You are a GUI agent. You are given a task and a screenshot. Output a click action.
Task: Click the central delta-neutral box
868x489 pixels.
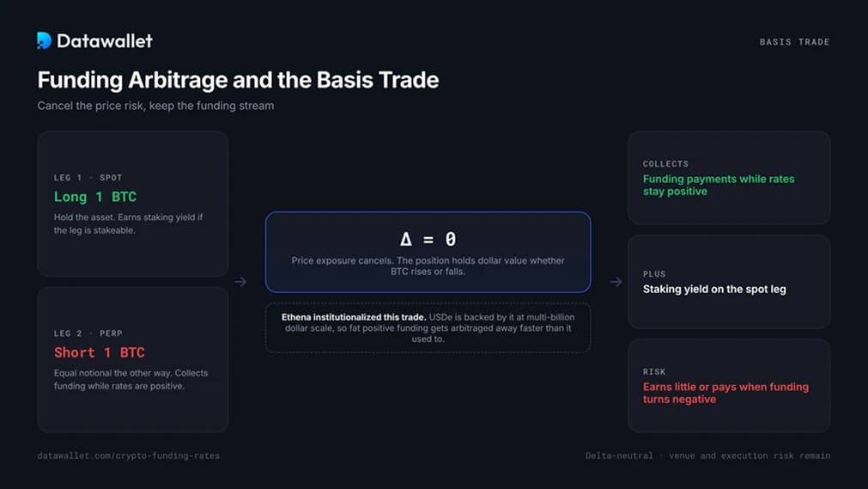(x=428, y=252)
